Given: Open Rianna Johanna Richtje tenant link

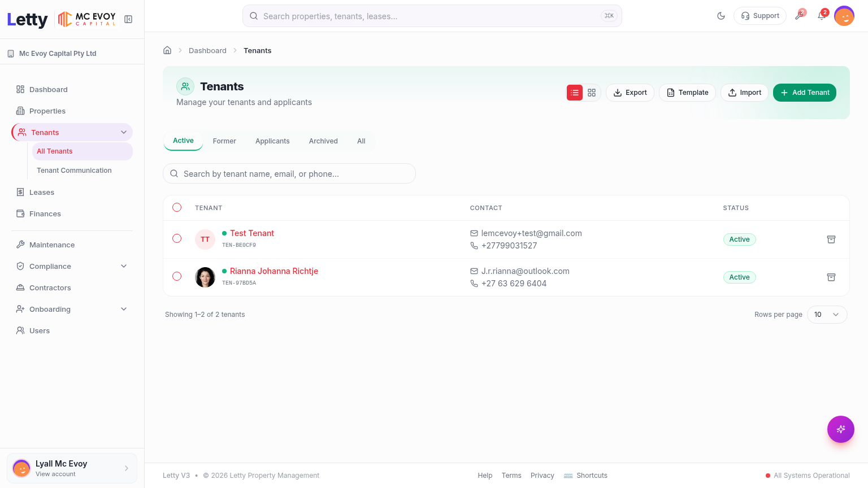Looking at the screenshot, I should pyautogui.click(x=274, y=271).
